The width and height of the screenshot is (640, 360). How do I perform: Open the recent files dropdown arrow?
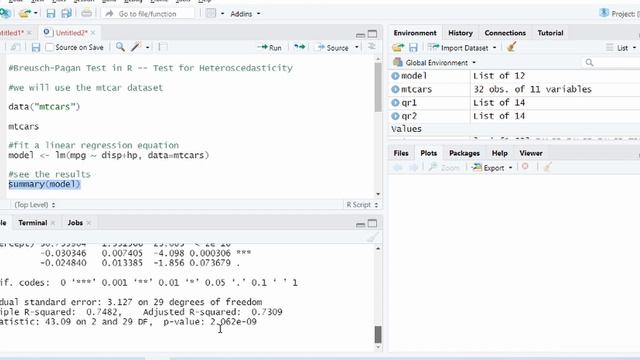[36, 13]
